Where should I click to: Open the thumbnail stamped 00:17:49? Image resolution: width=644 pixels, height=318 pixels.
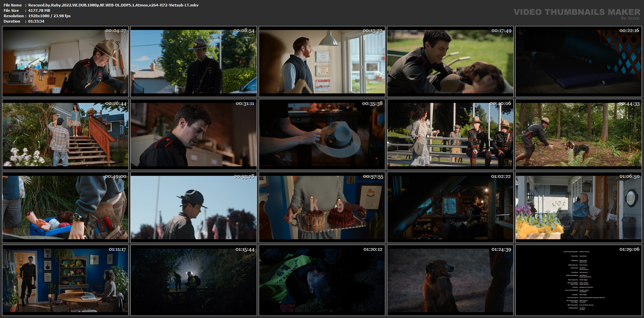pos(449,61)
